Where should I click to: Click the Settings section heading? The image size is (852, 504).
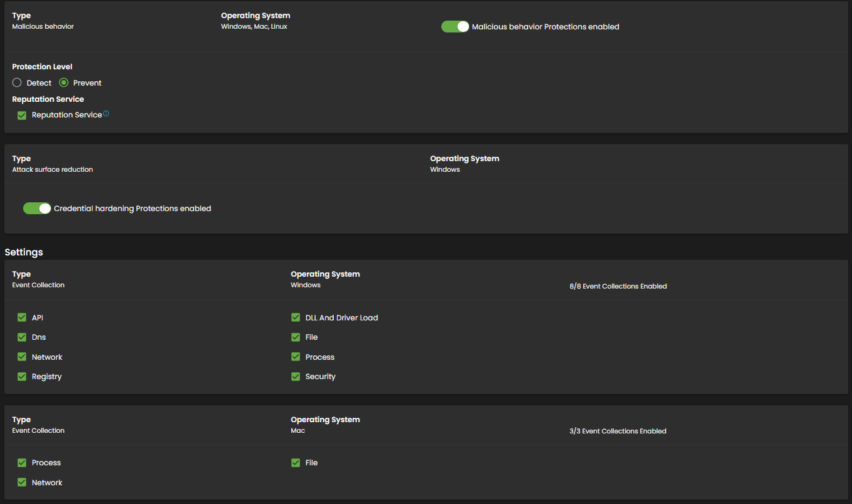[x=24, y=252]
